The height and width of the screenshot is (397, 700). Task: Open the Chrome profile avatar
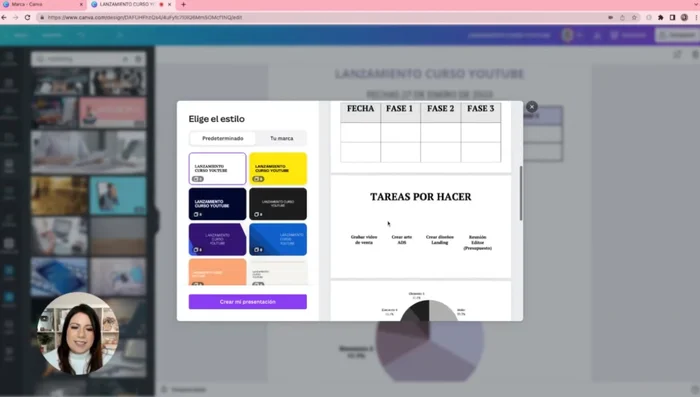pyautogui.click(x=684, y=17)
